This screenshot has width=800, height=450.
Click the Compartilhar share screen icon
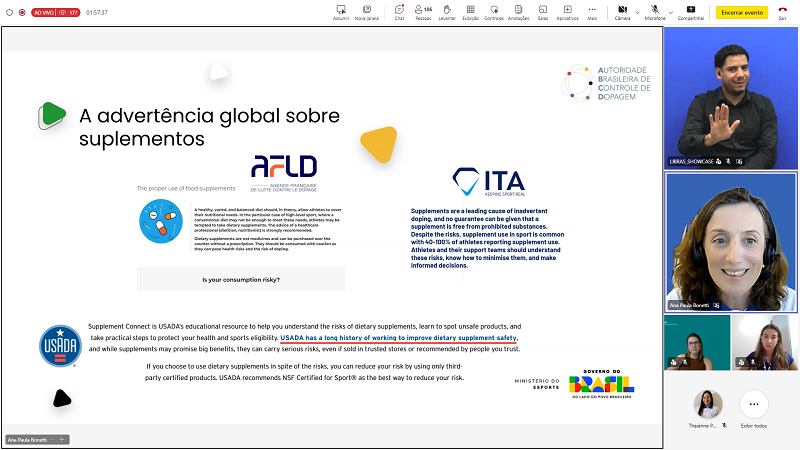pyautogui.click(x=691, y=10)
